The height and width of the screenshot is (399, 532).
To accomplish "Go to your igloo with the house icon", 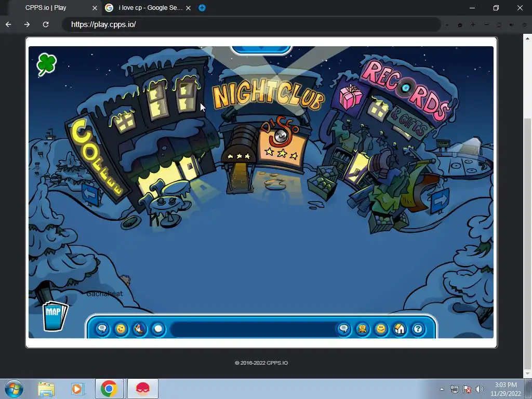I will [400, 329].
